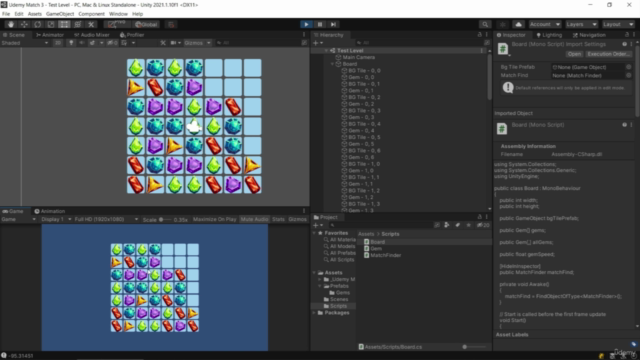Switch to Navigation tab
Viewport: 640px width, 360px height.
(589, 35)
